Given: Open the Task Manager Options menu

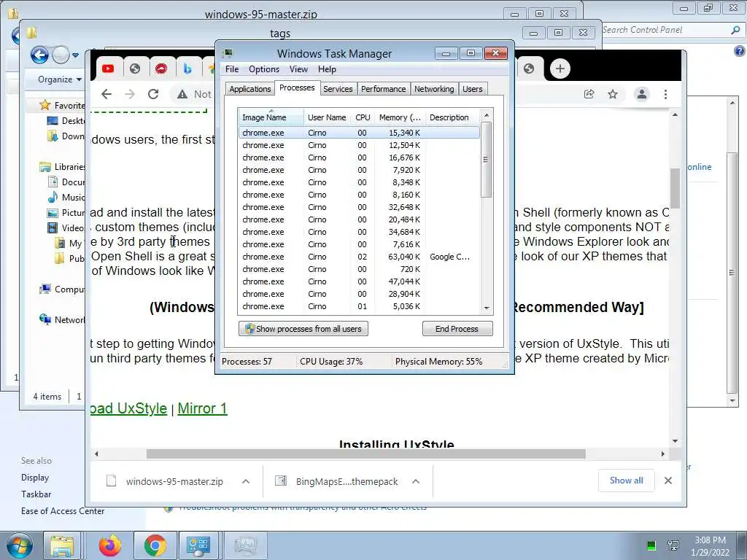Looking at the screenshot, I should click(x=264, y=69).
